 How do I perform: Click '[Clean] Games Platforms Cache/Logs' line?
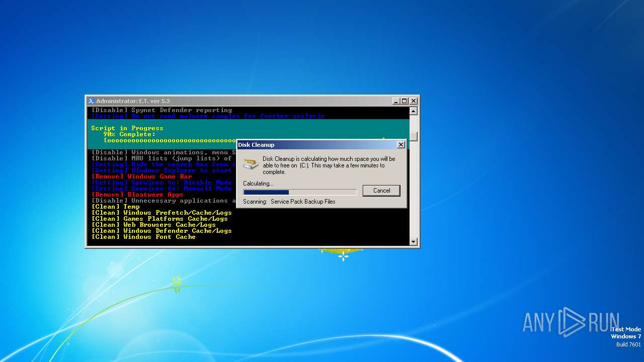click(159, 219)
